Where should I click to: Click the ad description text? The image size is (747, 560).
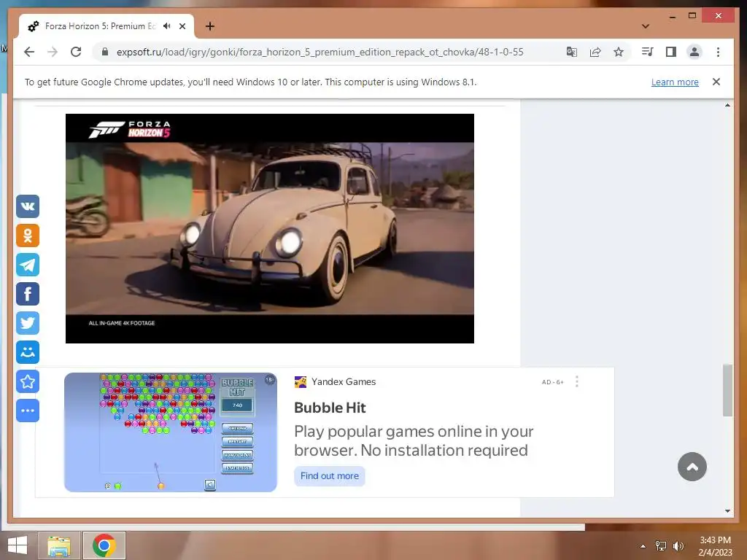click(x=414, y=440)
